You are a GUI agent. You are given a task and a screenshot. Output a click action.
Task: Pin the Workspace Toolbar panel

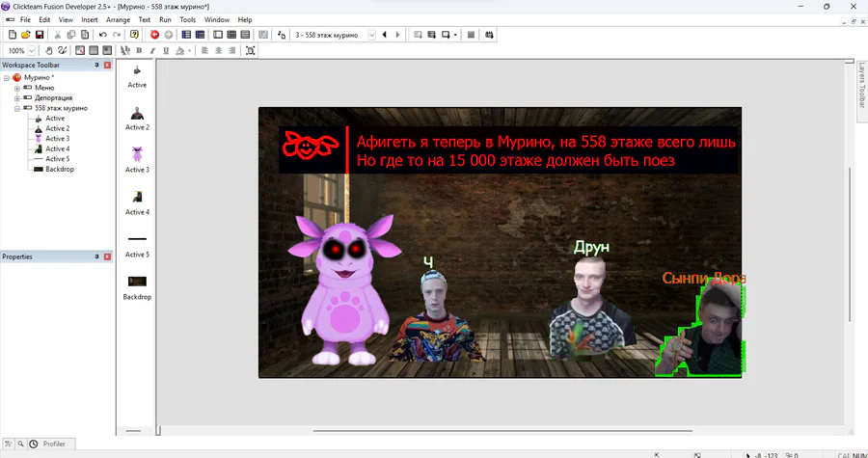[96, 65]
